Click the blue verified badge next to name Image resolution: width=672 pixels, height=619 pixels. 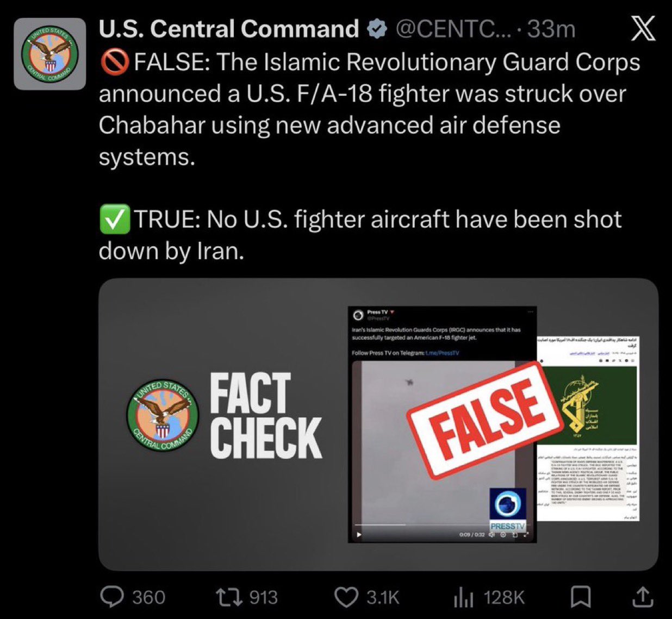pos(376,29)
